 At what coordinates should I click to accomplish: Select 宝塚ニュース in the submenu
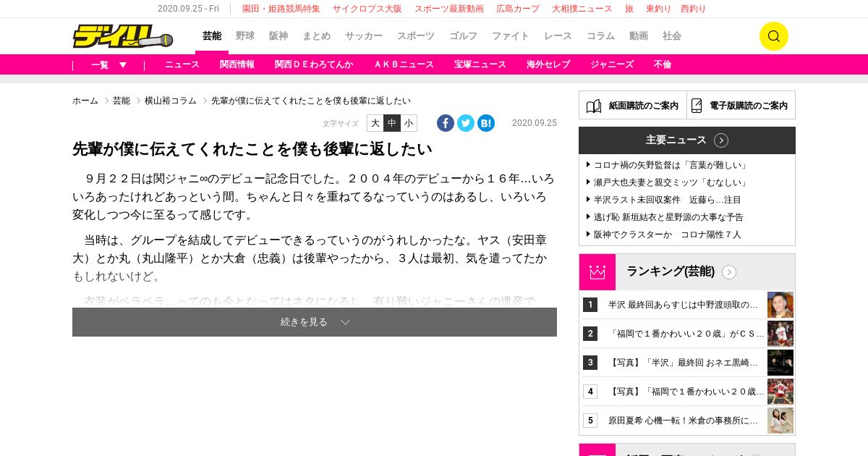[x=480, y=64]
